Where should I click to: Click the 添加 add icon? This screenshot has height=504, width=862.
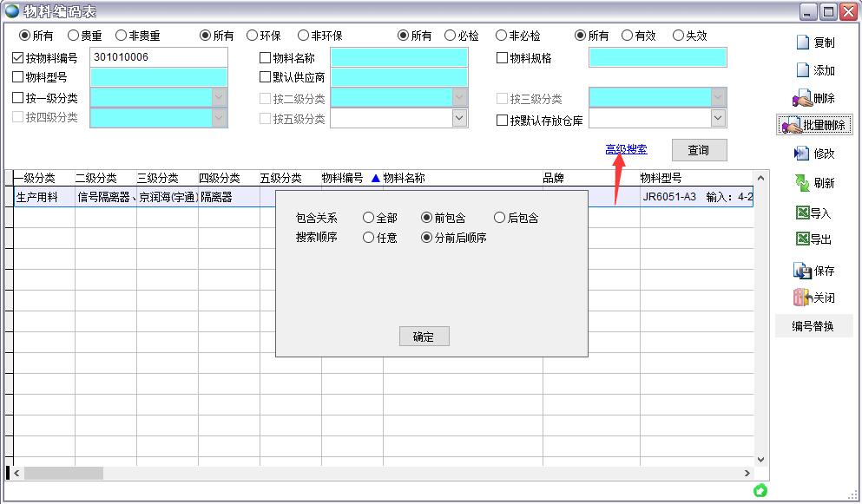(814, 70)
